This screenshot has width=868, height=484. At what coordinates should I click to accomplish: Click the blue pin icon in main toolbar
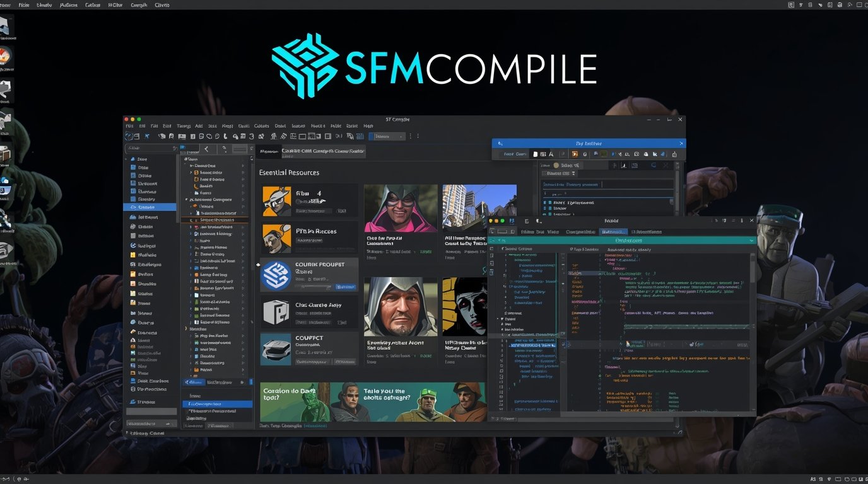[147, 136]
